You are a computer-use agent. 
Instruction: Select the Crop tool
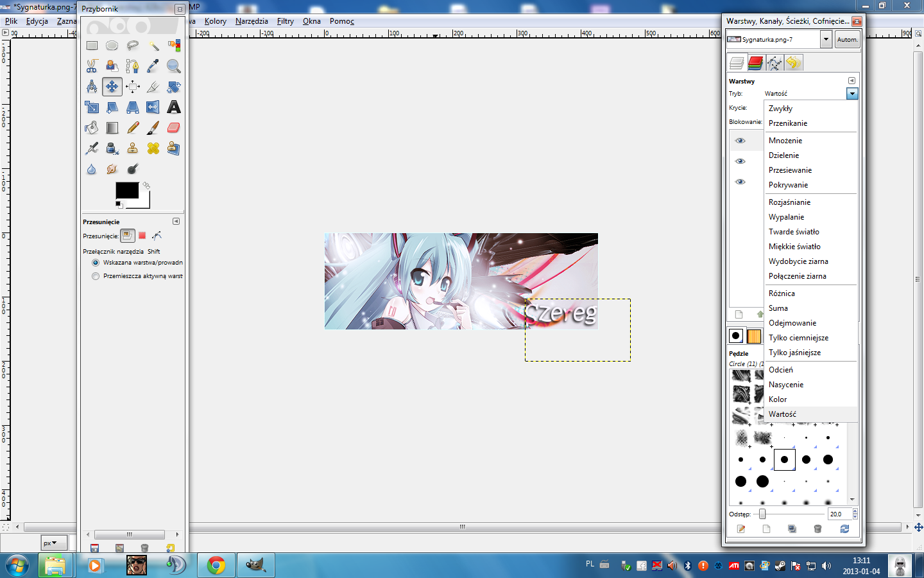tap(153, 87)
